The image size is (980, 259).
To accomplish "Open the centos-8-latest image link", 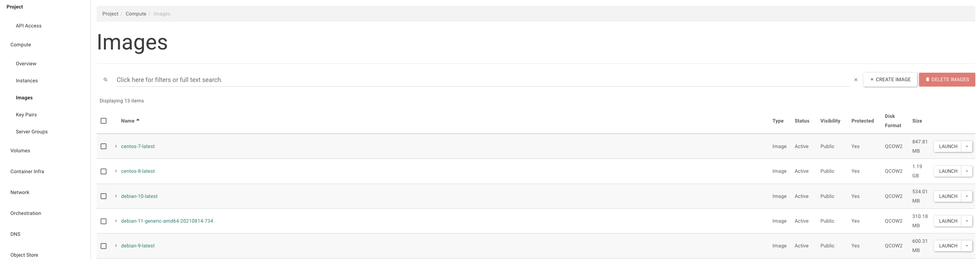I will click(138, 171).
